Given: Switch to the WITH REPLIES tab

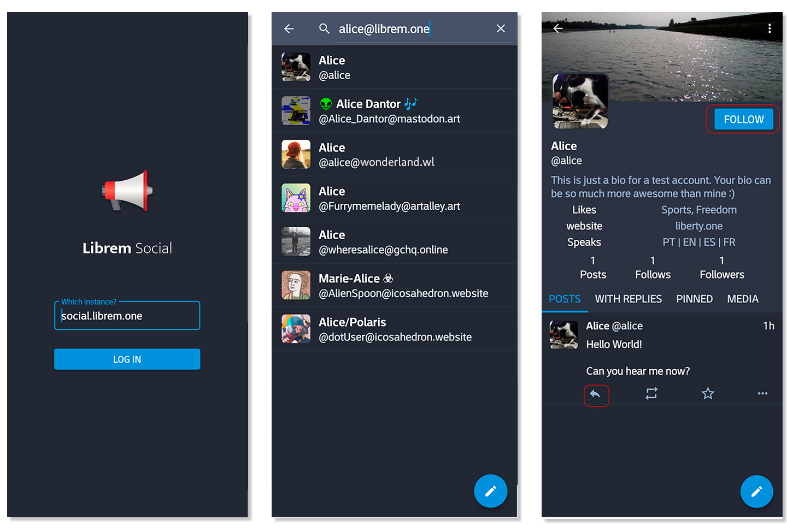Looking at the screenshot, I should pos(628,299).
